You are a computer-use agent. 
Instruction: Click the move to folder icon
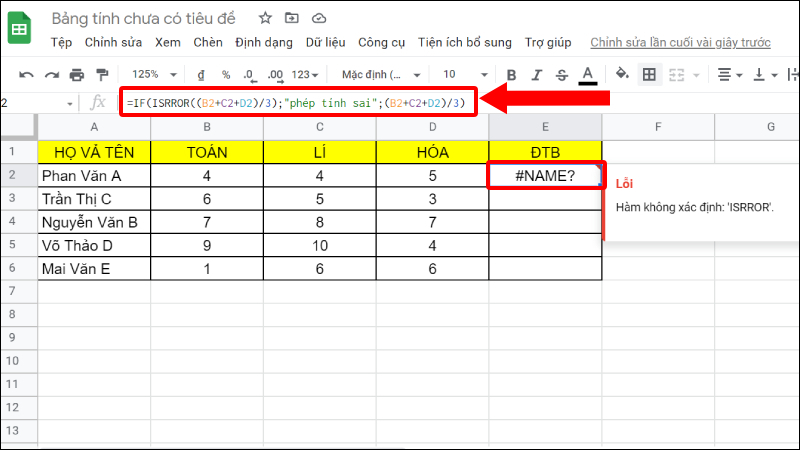291,18
